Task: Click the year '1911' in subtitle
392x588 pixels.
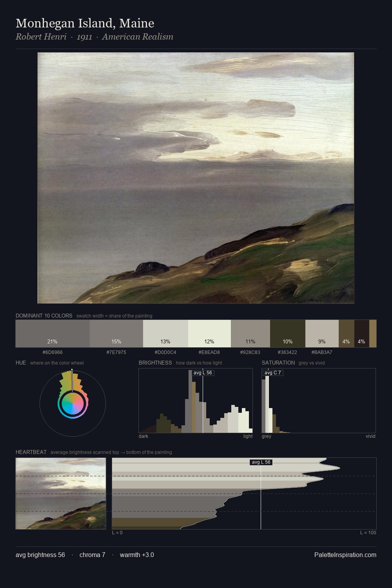Action: click(x=84, y=37)
